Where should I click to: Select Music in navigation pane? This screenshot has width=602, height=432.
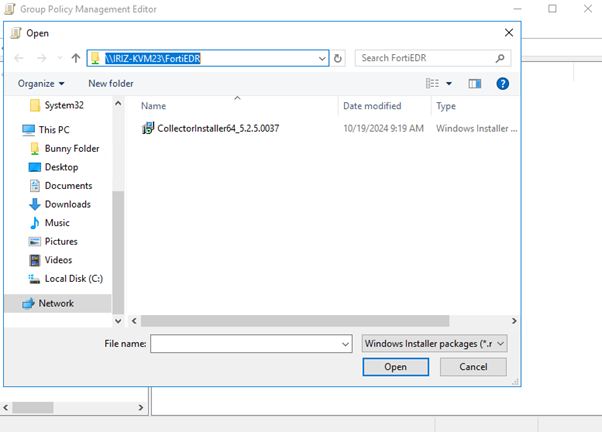57,223
